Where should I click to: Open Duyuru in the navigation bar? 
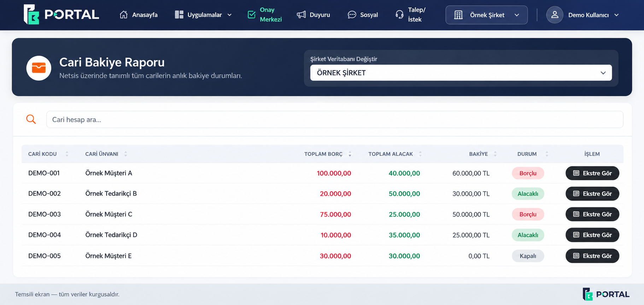point(313,15)
